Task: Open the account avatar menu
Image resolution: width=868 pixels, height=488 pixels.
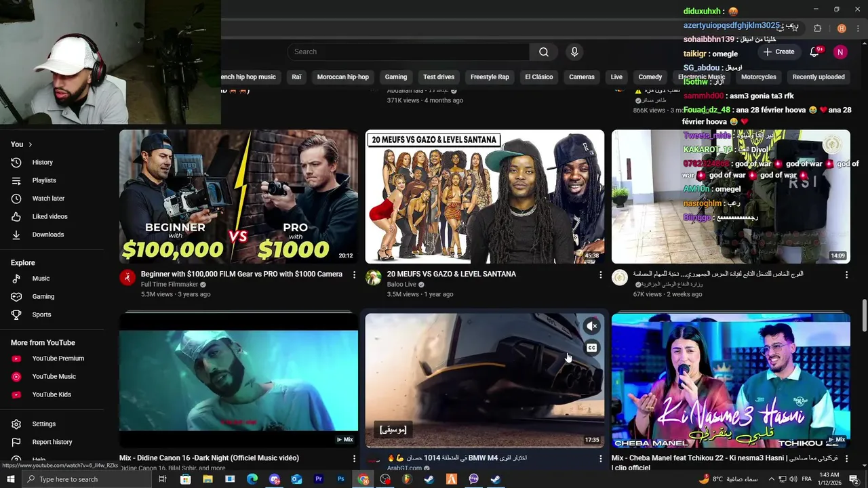Action: click(x=840, y=52)
